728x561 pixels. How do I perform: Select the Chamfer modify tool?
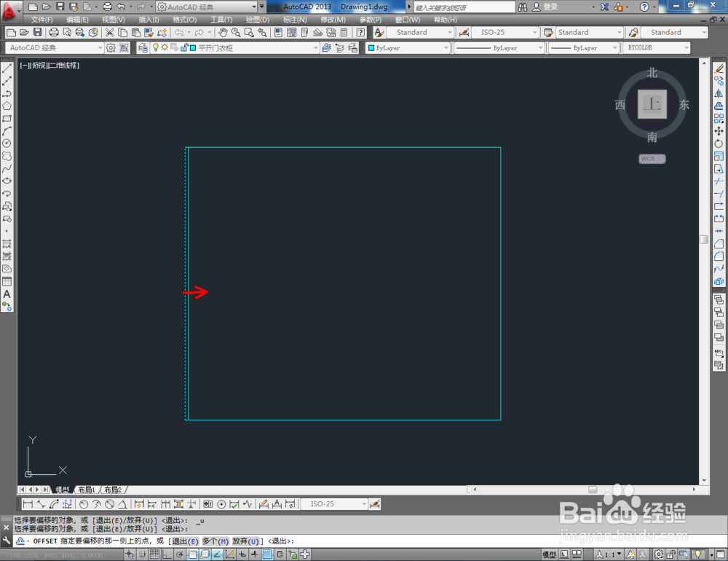[x=719, y=243]
